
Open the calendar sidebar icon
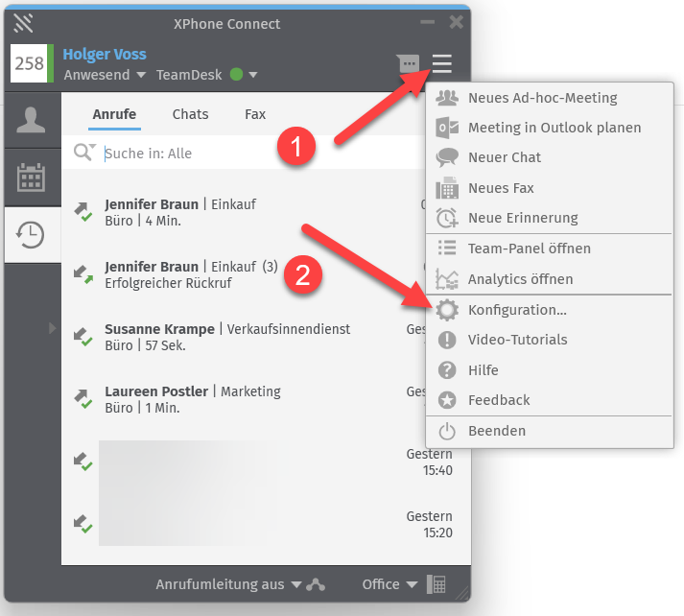point(31,178)
